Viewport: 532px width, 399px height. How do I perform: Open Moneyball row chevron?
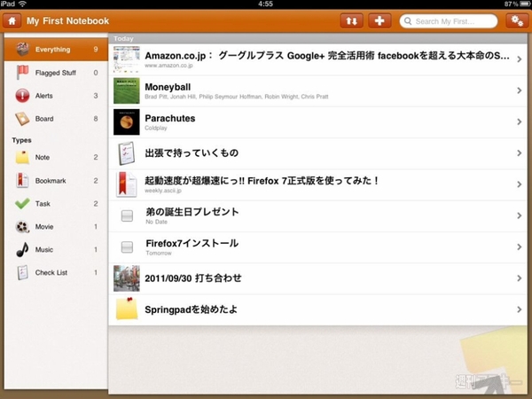519,90
